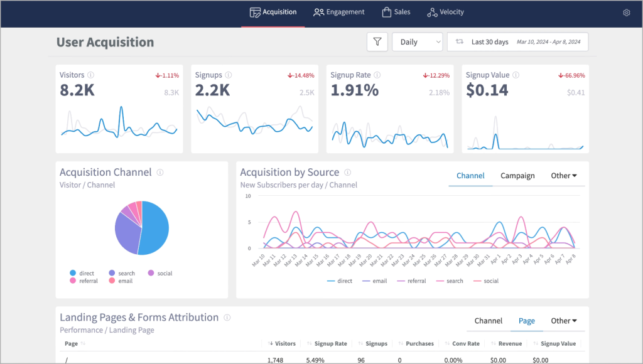This screenshot has width=643, height=364.
Task: Open the settings gear icon
Action: (626, 13)
